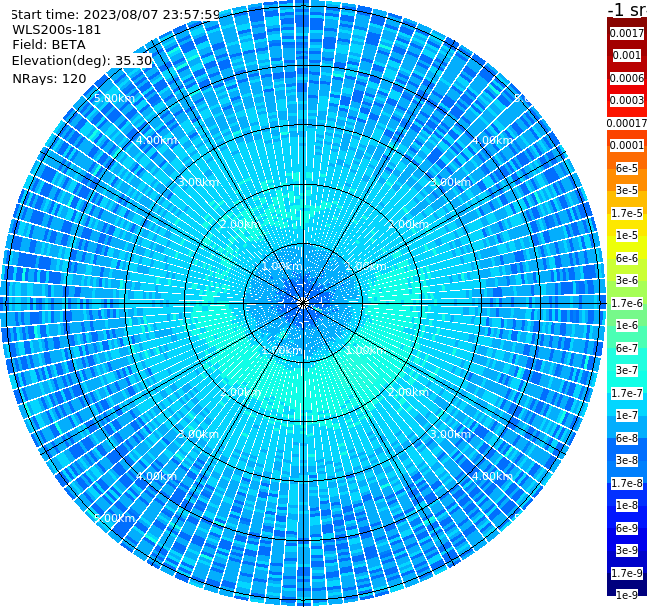Click the center origin of the polar plot
Screen dimensions: 647x607
click(303, 303)
